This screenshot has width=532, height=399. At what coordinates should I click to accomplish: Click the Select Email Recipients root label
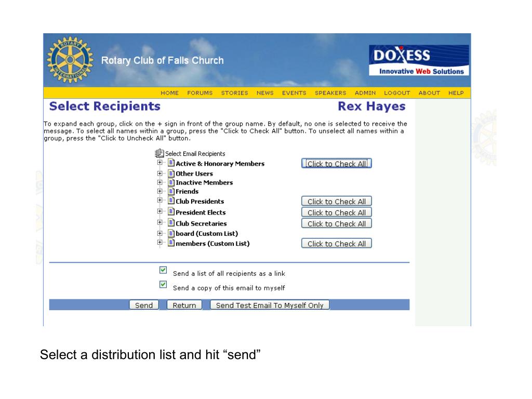click(x=195, y=154)
